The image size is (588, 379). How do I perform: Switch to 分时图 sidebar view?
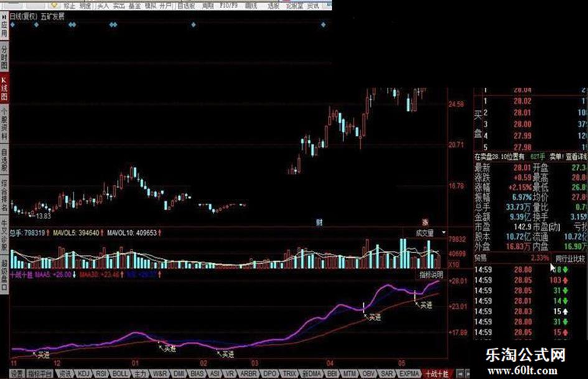click(x=4, y=57)
